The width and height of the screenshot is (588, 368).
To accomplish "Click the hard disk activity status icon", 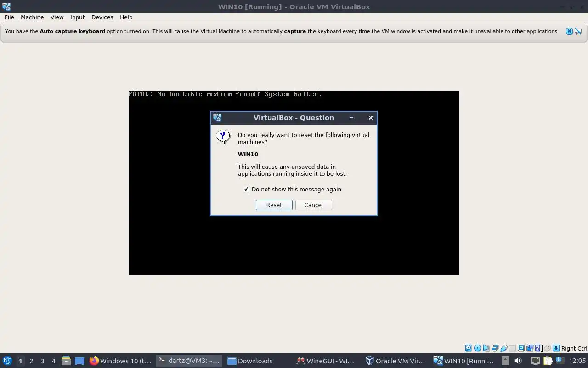I will click(x=469, y=348).
